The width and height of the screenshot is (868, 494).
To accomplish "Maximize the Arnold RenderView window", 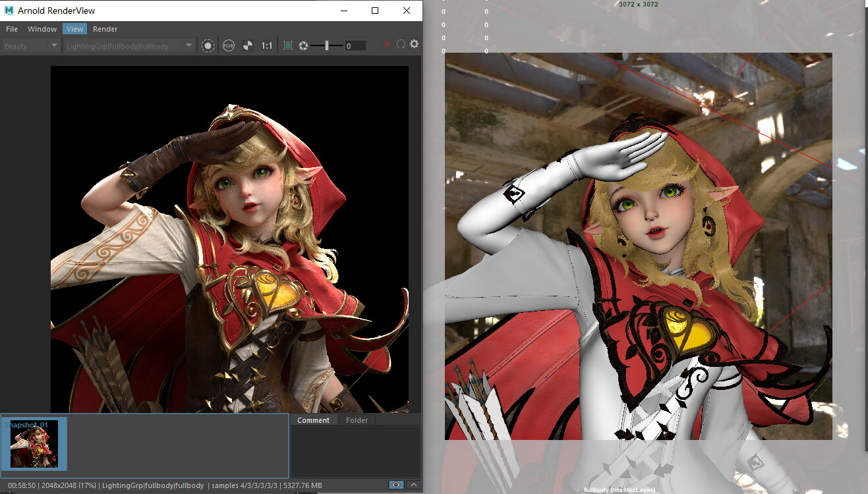I will (x=375, y=11).
